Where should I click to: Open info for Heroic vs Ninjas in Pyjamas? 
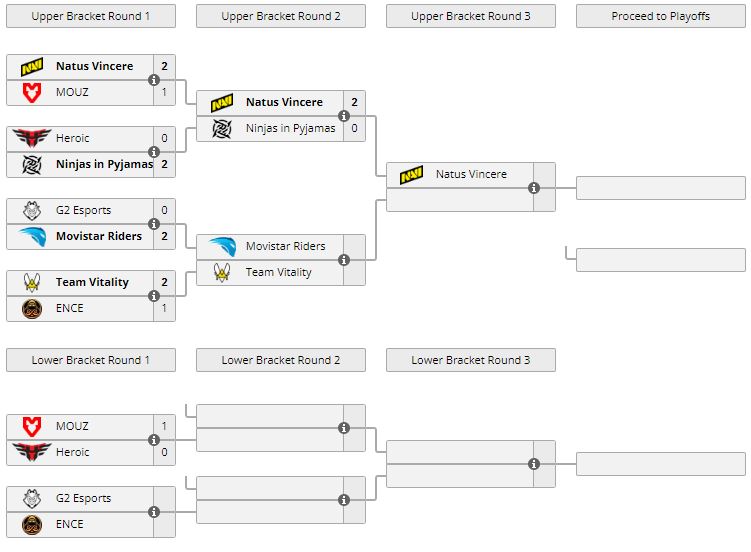coord(154,152)
